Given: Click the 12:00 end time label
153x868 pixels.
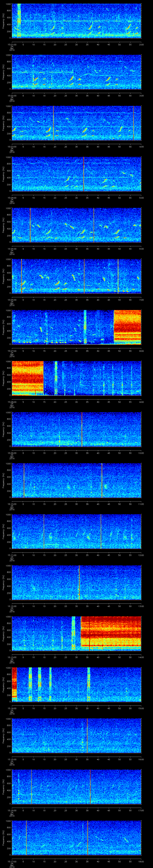Looking at the screenshot, I should click(x=141, y=555).
